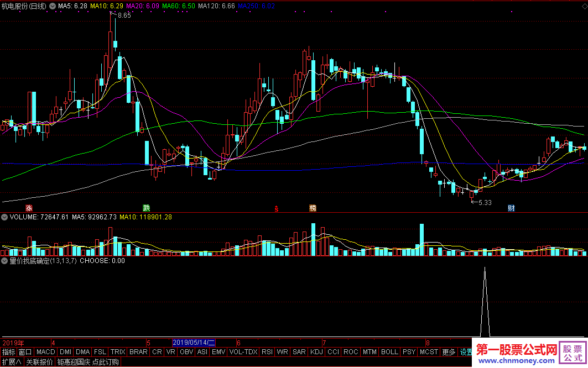588x368 pixels.
Task: Click the 2019年 year label on the time axis
Action: (x=13, y=343)
